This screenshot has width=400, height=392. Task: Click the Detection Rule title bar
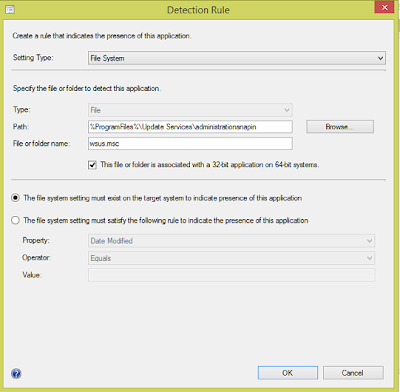click(198, 10)
